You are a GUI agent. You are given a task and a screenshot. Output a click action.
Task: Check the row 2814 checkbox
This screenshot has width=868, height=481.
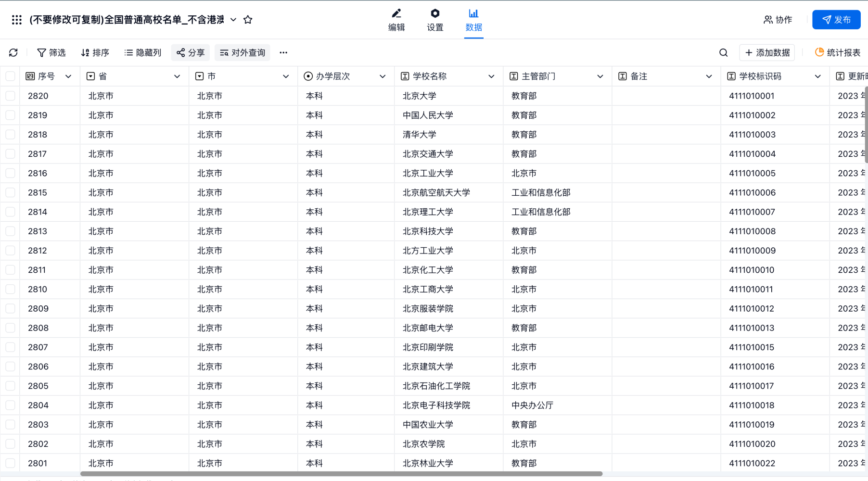[10, 212]
